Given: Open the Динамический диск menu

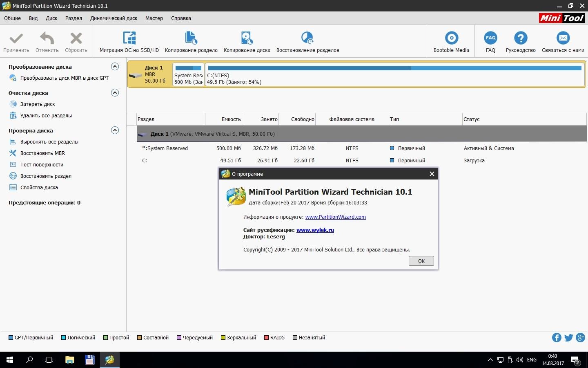Looking at the screenshot, I should [114, 18].
